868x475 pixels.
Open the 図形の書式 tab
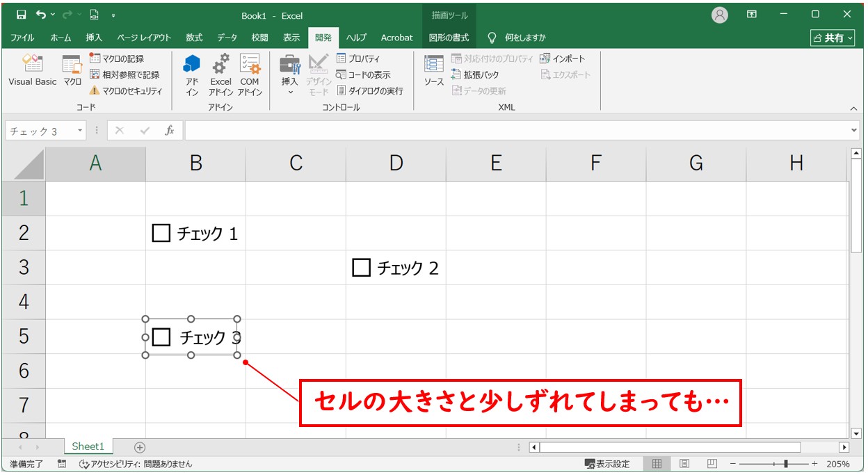(449, 38)
